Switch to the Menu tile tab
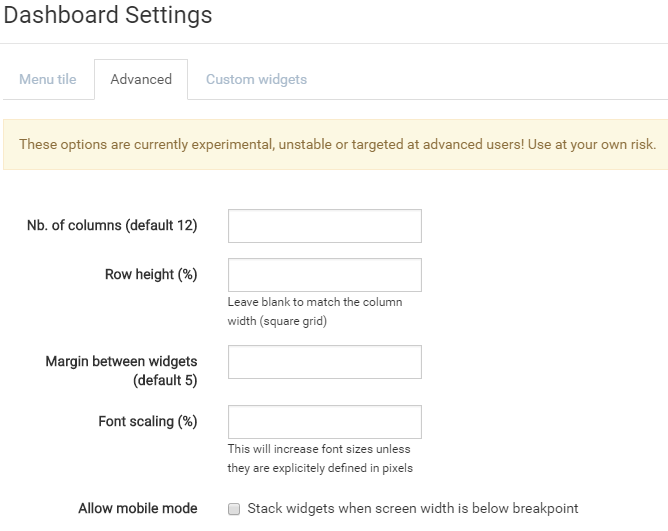The image size is (668, 531). click(48, 79)
